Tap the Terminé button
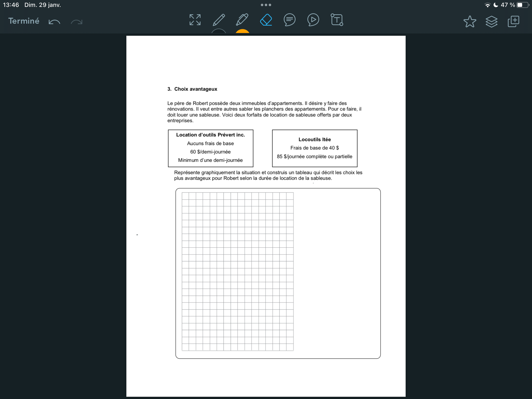This screenshot has height=399, width=532. [24, 21]
